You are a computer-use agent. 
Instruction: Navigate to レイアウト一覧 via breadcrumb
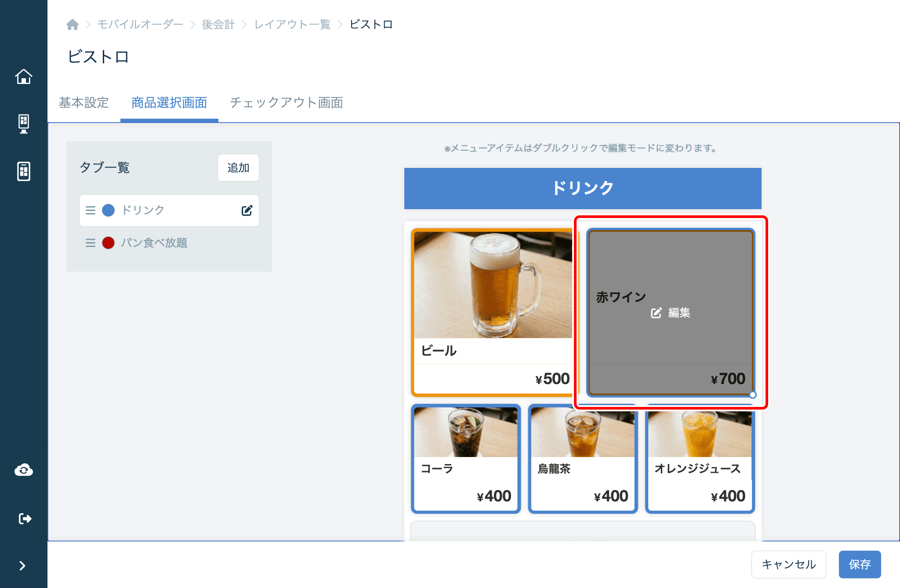click(x=292, y=25)
